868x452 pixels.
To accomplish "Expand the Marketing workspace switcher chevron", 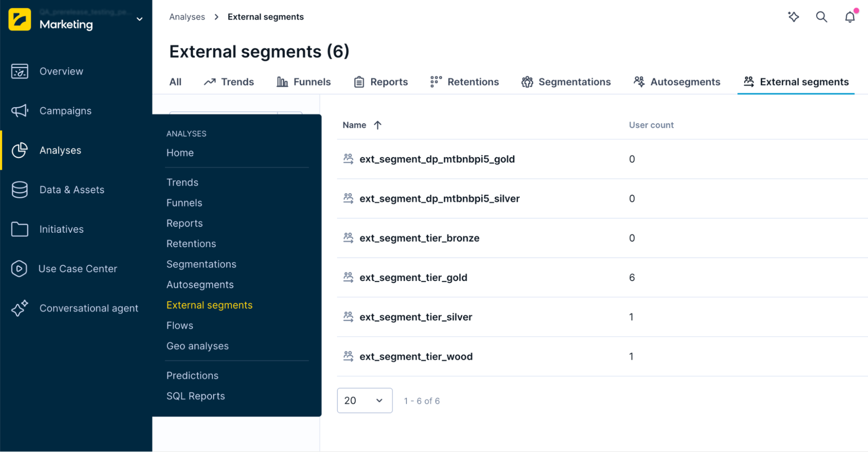I will tap(139, 19).
